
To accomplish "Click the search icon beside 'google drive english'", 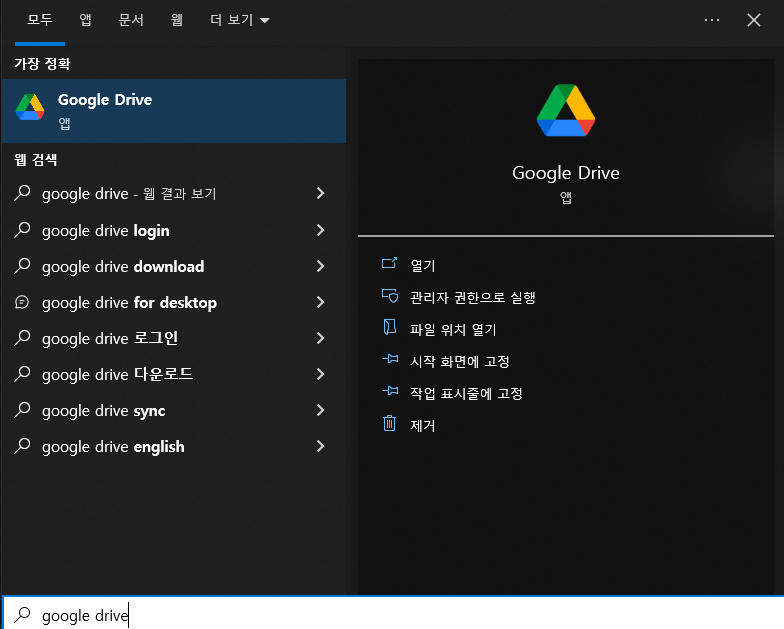I will (22, 446).
